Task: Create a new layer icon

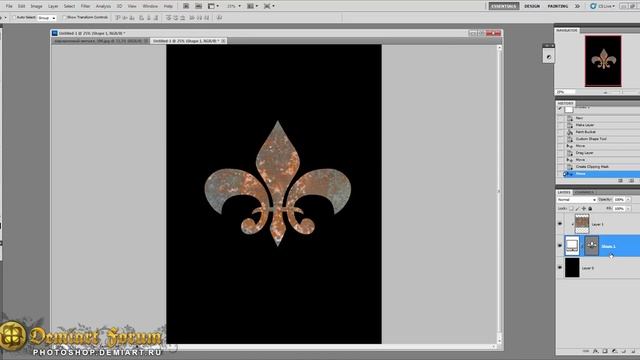Action: (x=633, y=351)
